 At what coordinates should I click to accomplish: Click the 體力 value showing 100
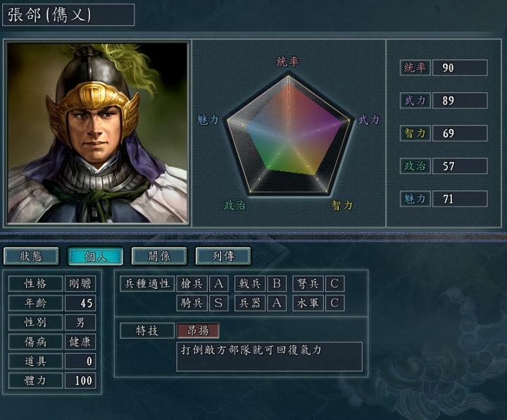(80, 381)
